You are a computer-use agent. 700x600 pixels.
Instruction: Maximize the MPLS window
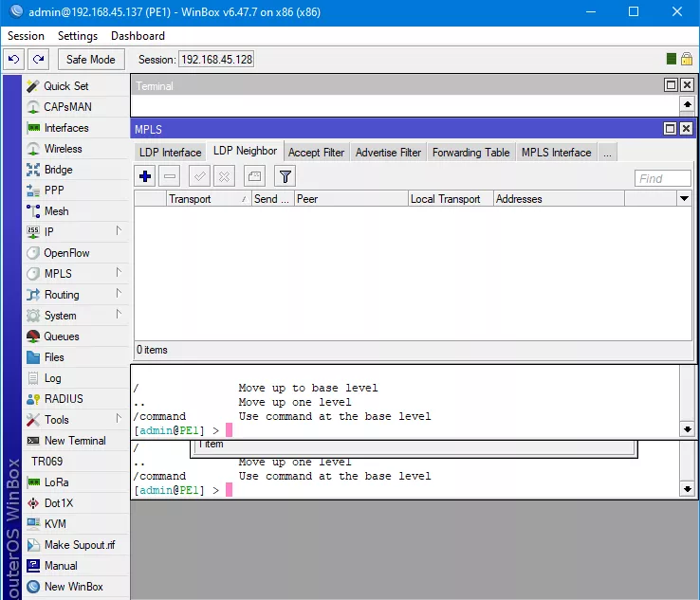[x=670, y=129]
